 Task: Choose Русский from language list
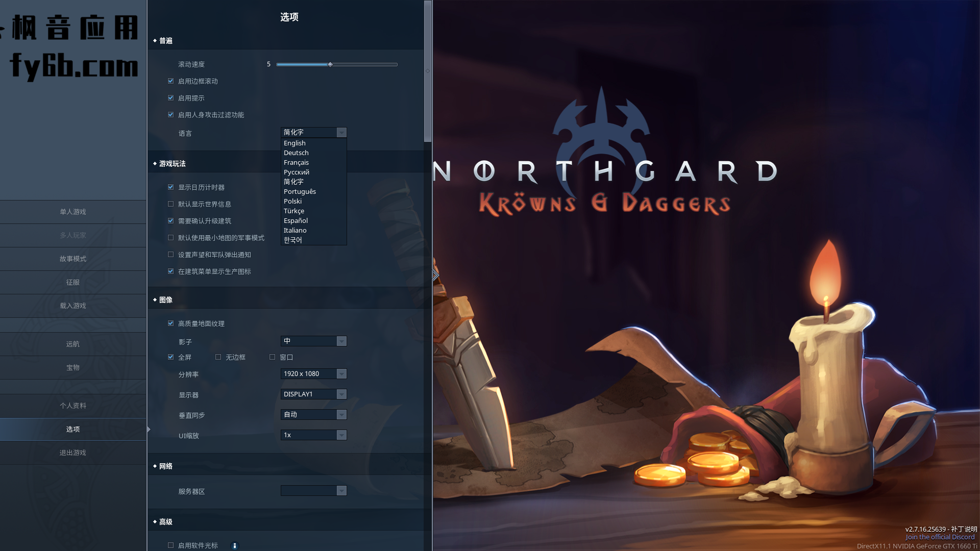coord(314,172)
